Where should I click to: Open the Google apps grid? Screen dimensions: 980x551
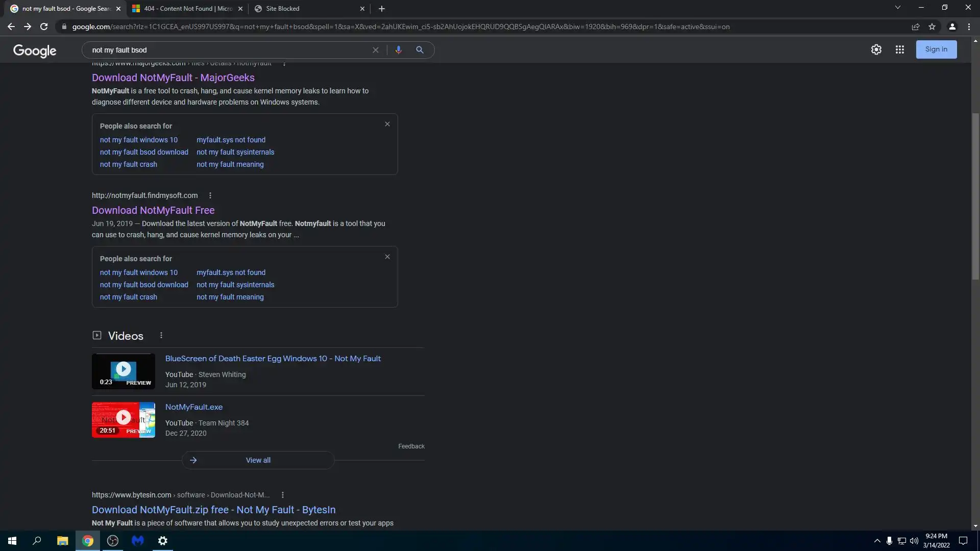899,49
